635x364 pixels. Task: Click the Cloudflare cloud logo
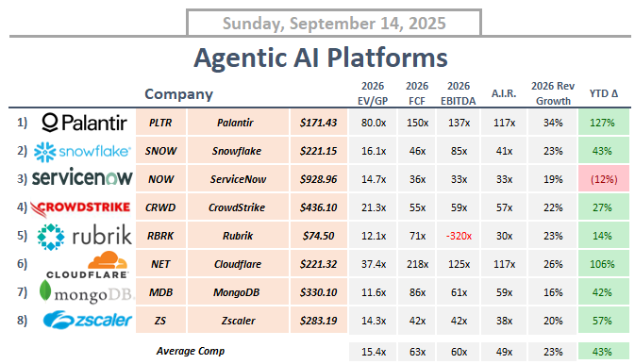tap(108, 260)
